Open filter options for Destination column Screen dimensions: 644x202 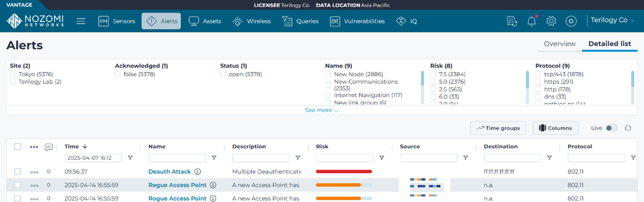pos(549,158)
